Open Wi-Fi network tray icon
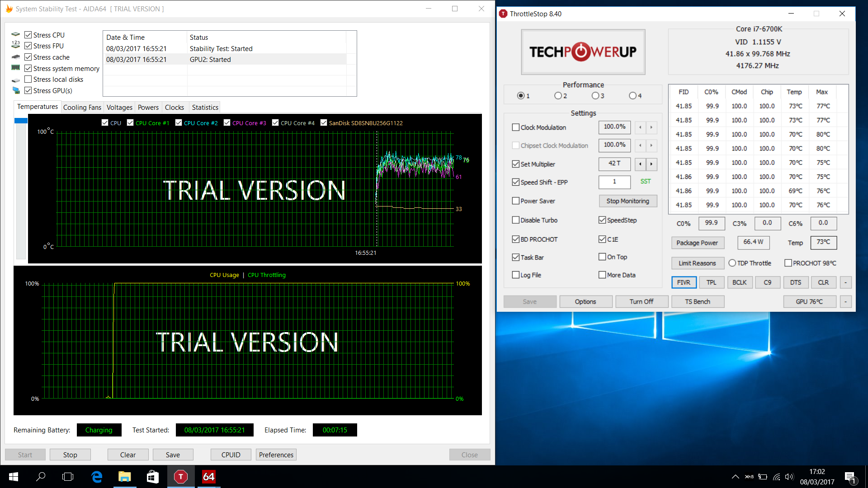Screen dimensions: 868x488 pos(776,477)
